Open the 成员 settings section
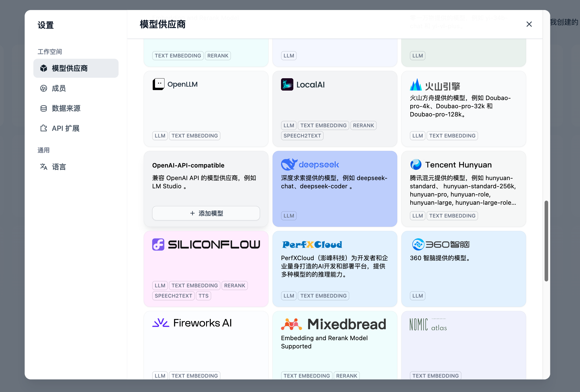580x392 pixels. (76, 88)
